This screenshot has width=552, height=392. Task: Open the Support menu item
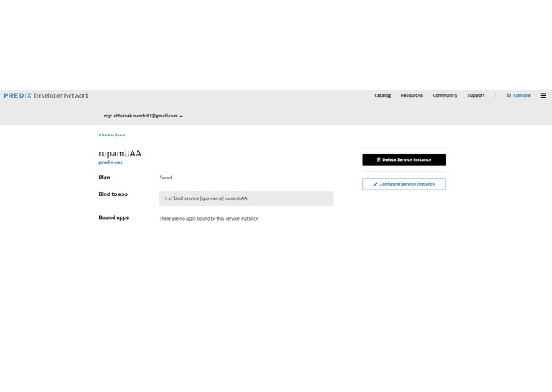coord(476,95)
